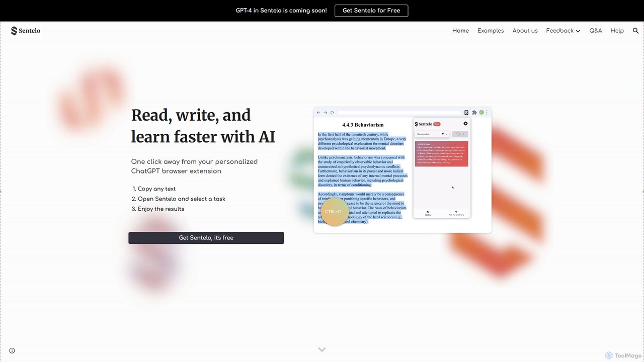Visit the Q&A page
Image resolution: width=644 pixels, height=362 pixels.
[596, 31]
